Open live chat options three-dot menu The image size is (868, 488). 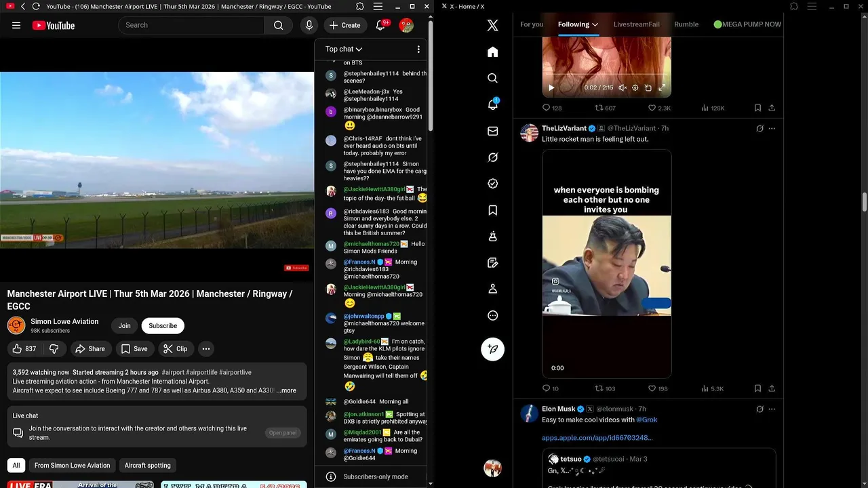[x=418, y=49]
